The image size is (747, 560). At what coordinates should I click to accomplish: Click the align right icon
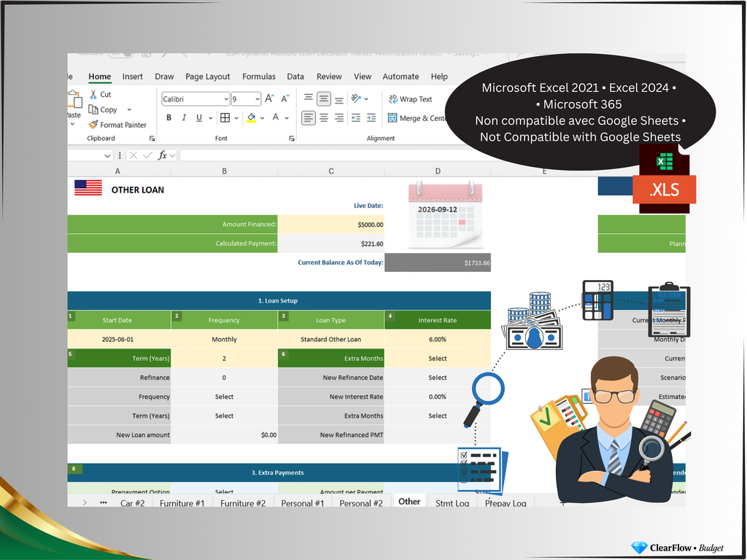pos(339,117)
